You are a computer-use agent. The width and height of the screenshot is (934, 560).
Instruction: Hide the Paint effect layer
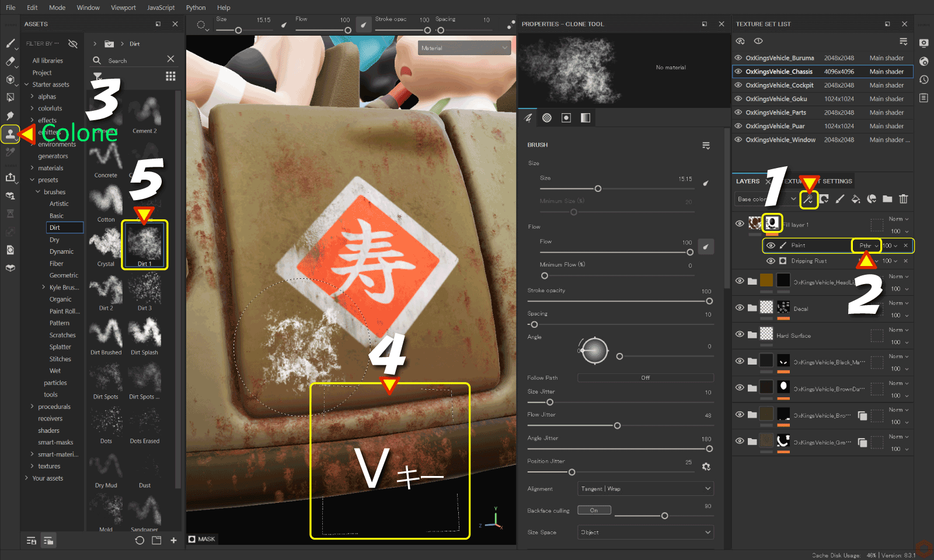771,246
